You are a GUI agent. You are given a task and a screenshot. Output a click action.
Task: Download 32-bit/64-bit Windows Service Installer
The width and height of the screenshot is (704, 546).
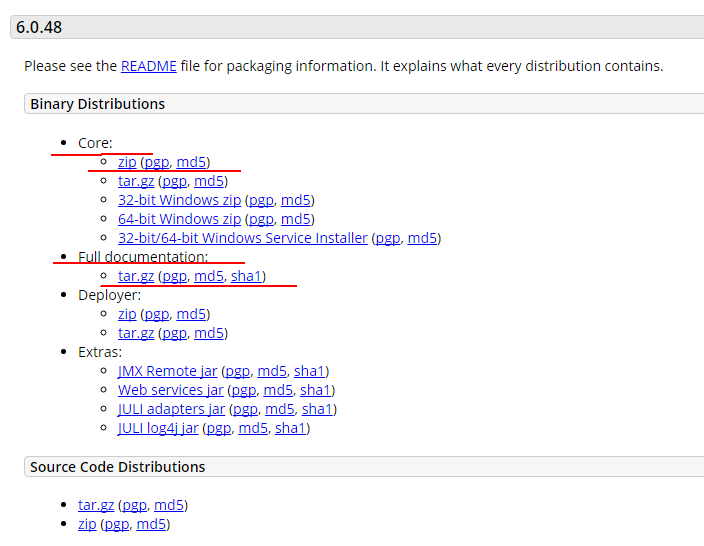click(243, 238)
